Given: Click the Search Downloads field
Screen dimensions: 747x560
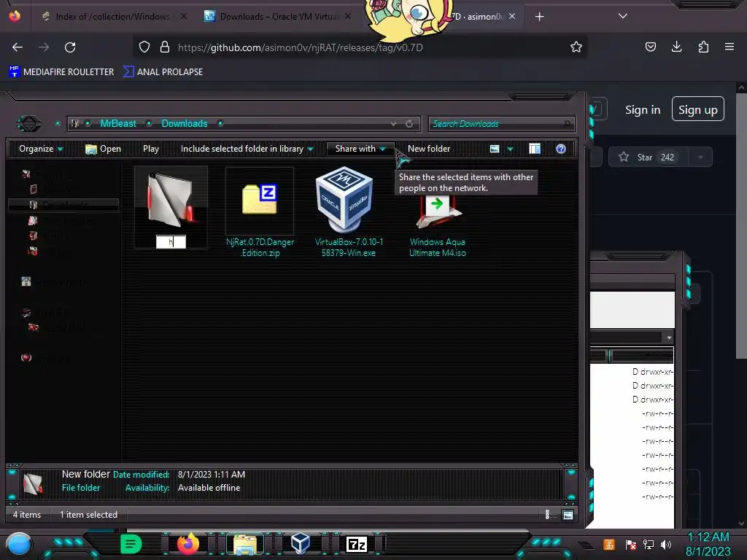Looking at the screenshot, I should pyautogui.click(x=501, y=124).
